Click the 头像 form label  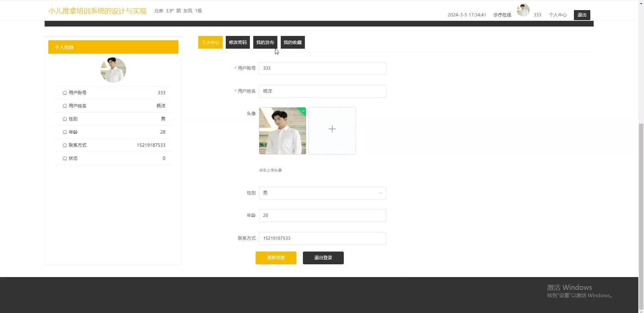[251, 114]
